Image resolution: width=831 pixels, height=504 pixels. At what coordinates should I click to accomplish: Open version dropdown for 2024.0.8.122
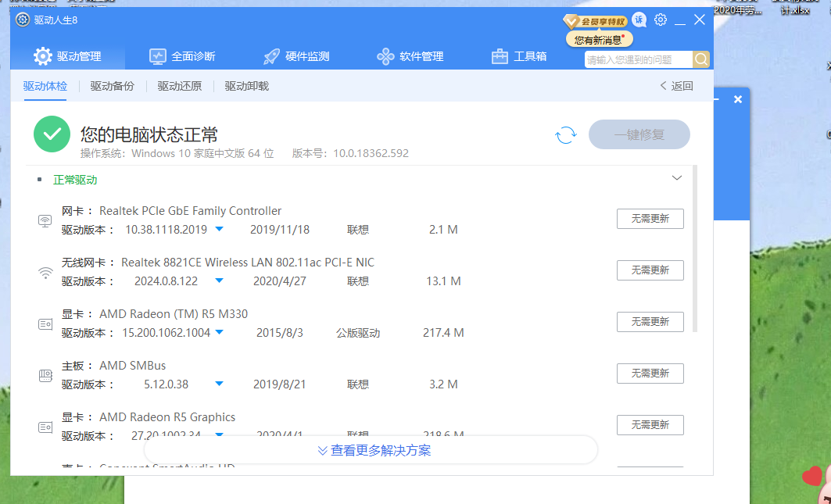pos(220,281)
